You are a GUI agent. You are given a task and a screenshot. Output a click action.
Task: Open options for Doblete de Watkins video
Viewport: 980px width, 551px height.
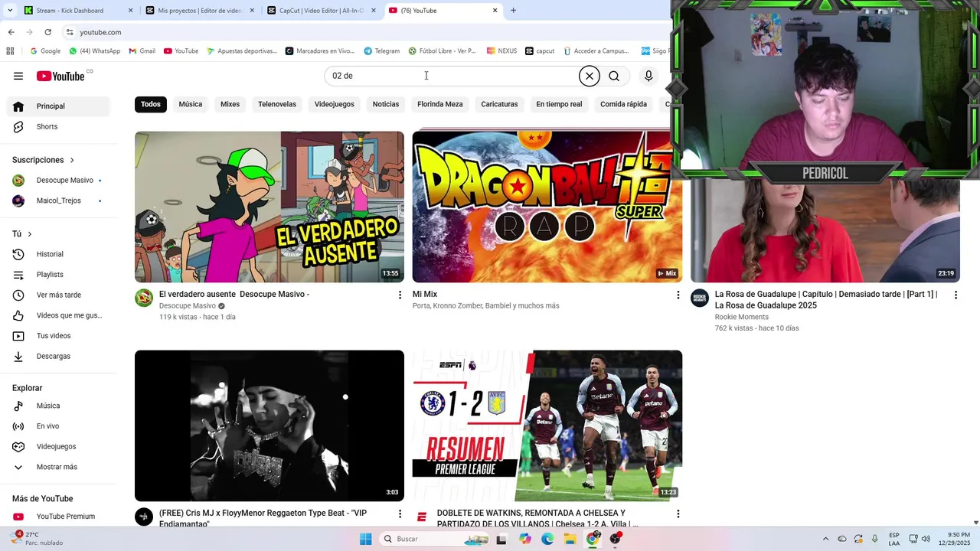point(678,514)
